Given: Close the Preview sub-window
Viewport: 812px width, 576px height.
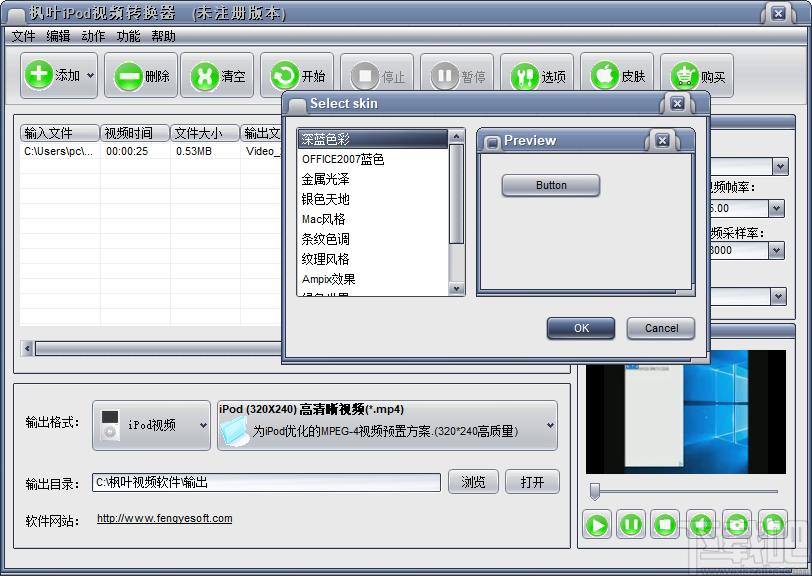Looking at the screenshot, I should click(x=662, y=140).
